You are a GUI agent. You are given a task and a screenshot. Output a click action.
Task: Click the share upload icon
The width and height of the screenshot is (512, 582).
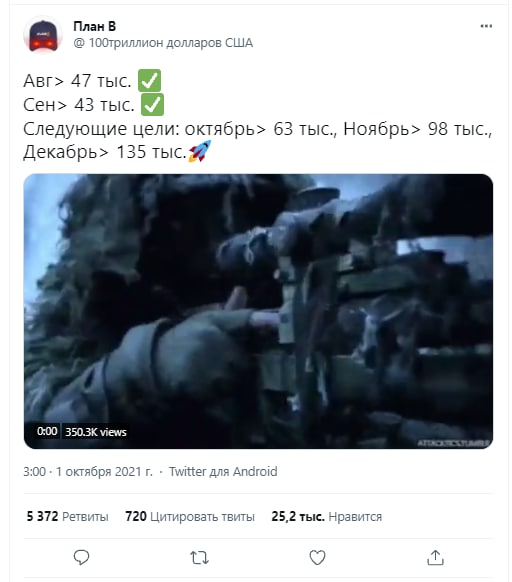[x=436, y=558]
